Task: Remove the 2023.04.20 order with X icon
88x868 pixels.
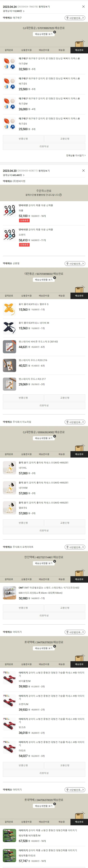Action: (x=83, y=171)
